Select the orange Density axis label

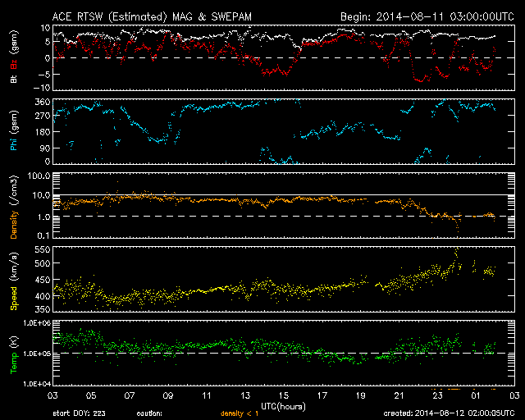14,224
